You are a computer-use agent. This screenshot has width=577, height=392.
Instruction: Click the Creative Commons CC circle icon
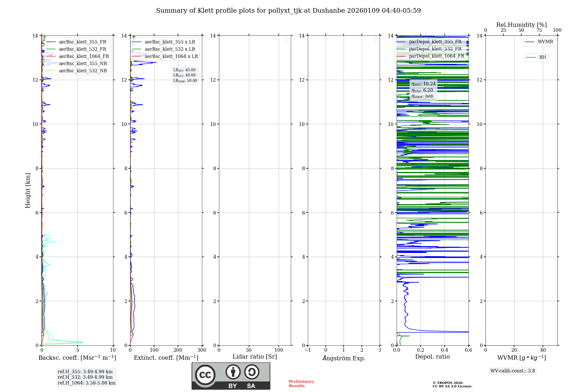[205, 375]
